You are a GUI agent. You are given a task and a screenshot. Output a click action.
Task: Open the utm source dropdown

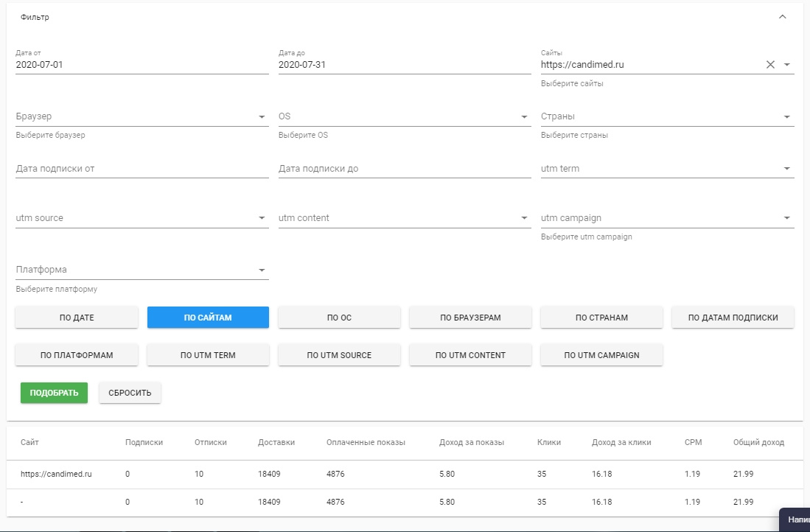(x=262, y=218)
